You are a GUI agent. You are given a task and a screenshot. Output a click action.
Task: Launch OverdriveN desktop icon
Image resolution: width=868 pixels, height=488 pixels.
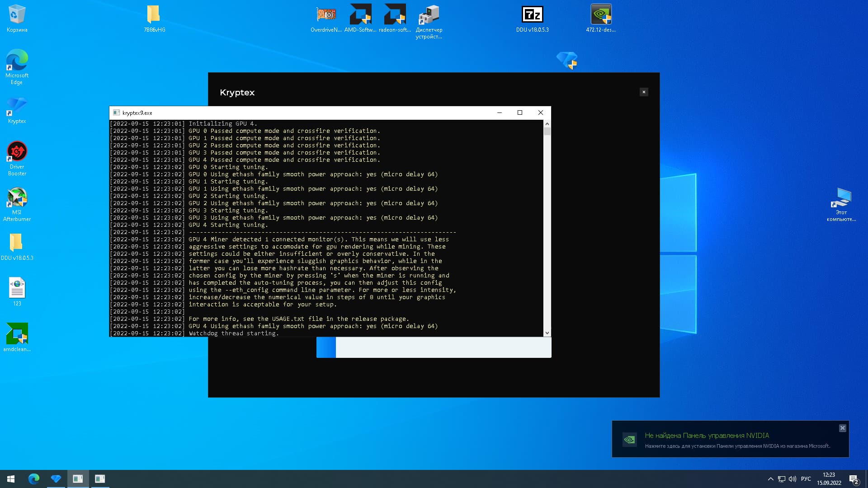[x=326, y=19]
